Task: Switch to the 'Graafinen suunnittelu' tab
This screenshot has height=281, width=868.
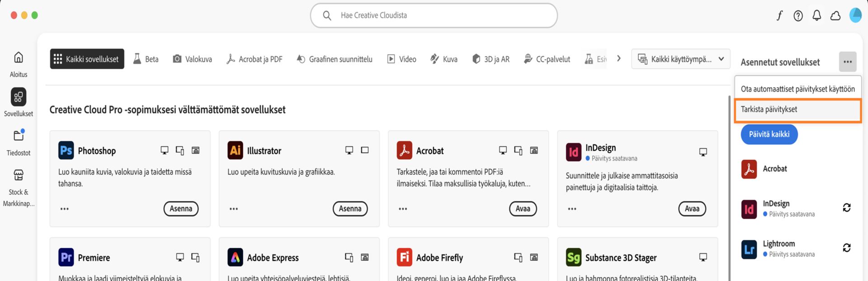Action: pos(335,59)
